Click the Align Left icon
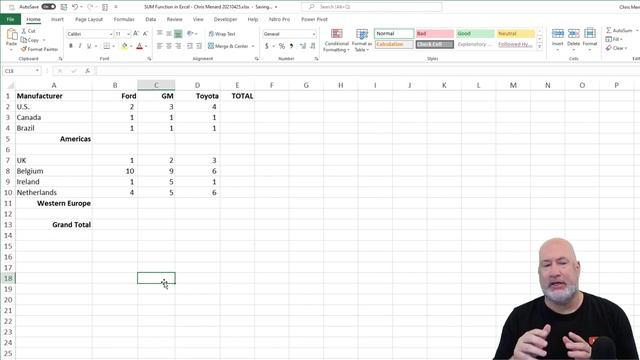Image resolution: width=640 pixels, height=360 pixels. [160, 46]
